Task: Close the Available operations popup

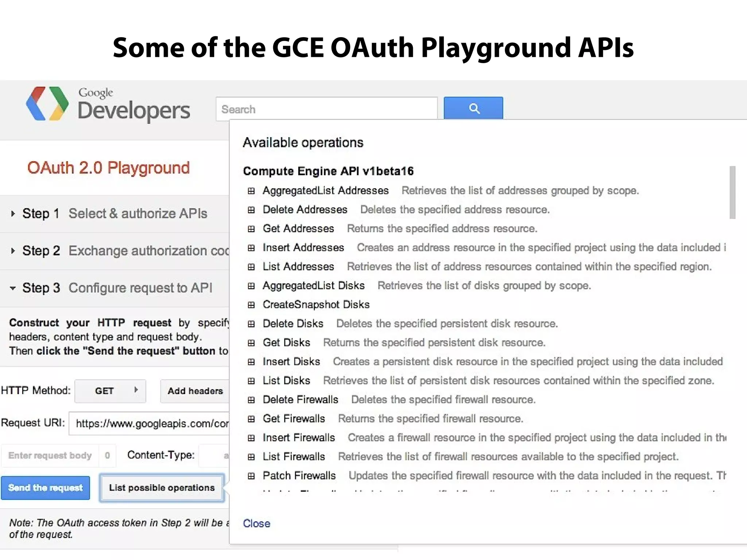Action: 256,524
